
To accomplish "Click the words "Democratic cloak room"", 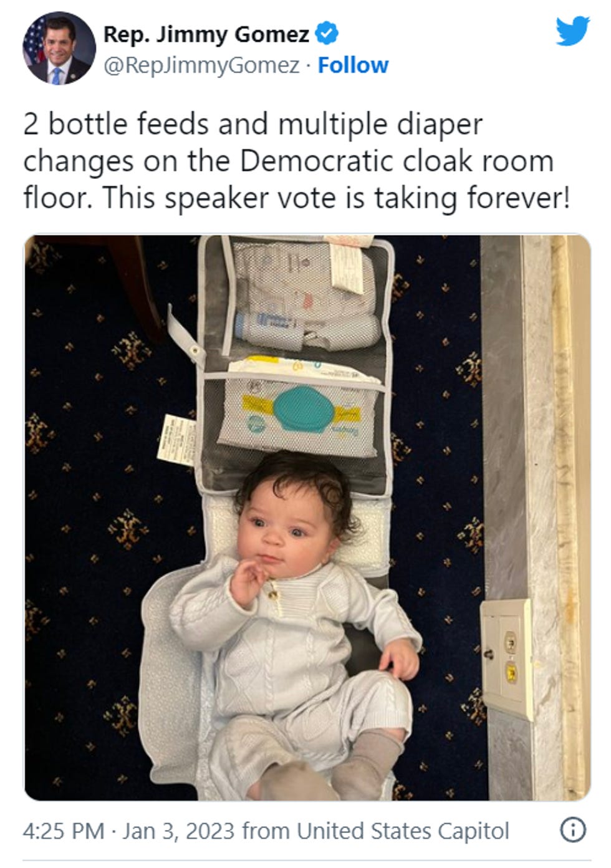I will point(397,161).
